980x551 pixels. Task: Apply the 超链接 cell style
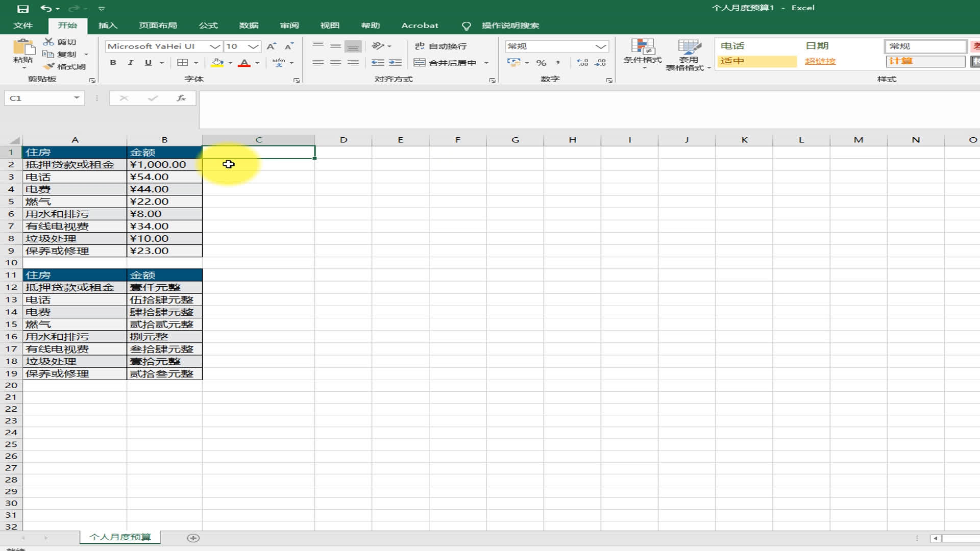coord(820,61)
